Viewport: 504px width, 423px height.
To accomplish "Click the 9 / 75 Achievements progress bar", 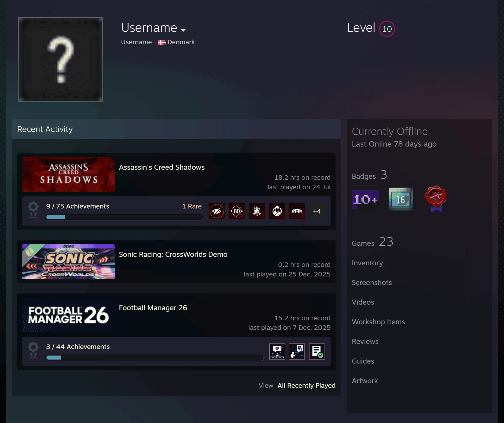I will click(x=124, y=217).
